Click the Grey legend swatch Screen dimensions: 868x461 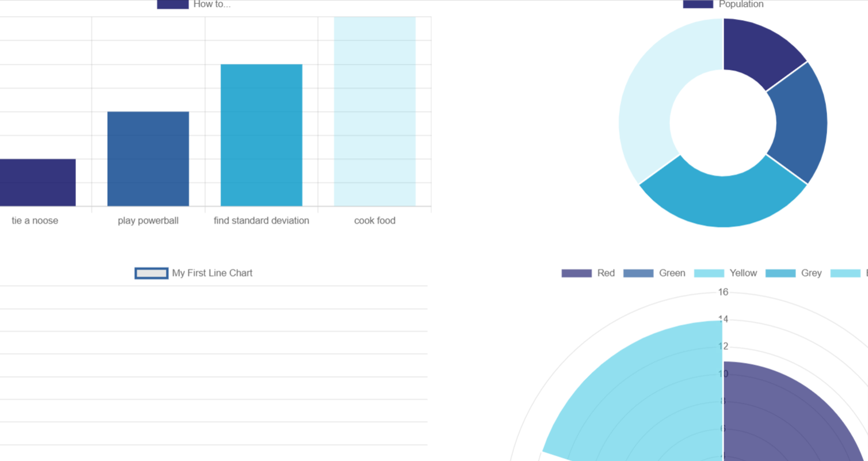coord(781,273)
